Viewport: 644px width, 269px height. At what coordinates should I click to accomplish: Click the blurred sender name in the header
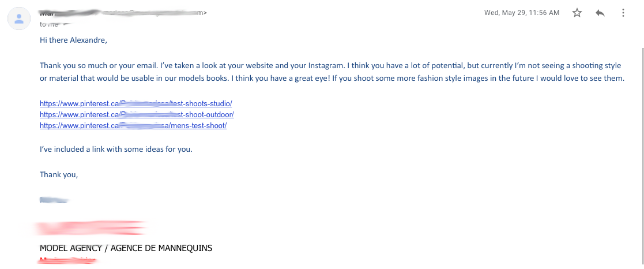pos(70,13)
